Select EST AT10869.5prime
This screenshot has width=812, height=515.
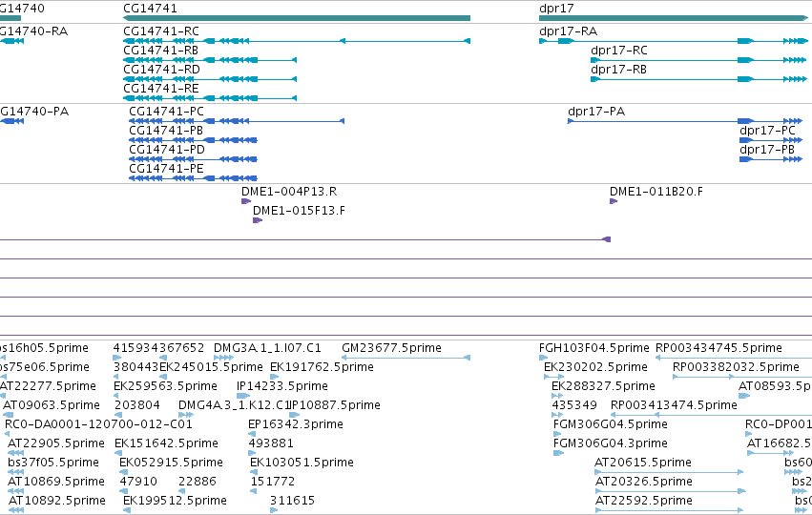(x=56, y=482)
